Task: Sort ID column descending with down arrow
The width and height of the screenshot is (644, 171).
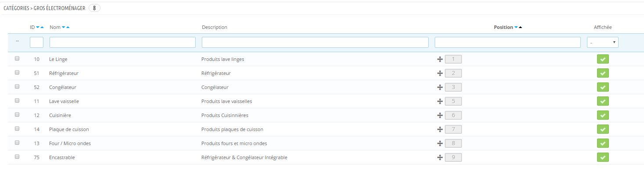Action: (38, 27)
